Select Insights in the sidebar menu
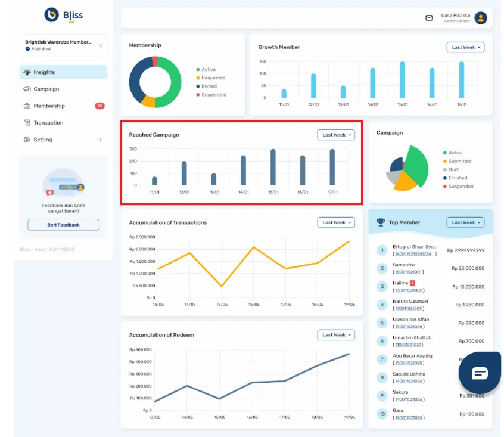Image resolution: width=504 pixels, height=437 pixels. pyautogui.click(x=63, y=72)
